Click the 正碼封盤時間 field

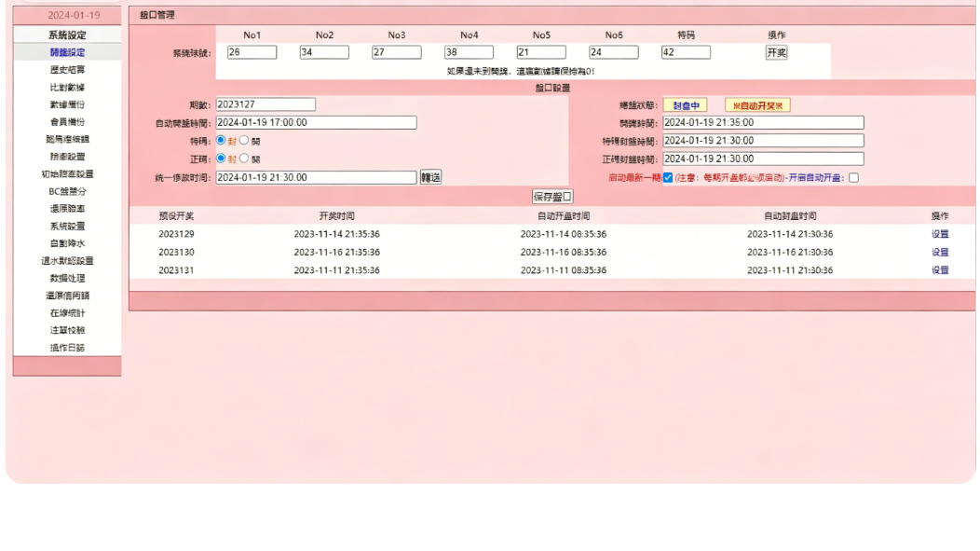[764, 158]
